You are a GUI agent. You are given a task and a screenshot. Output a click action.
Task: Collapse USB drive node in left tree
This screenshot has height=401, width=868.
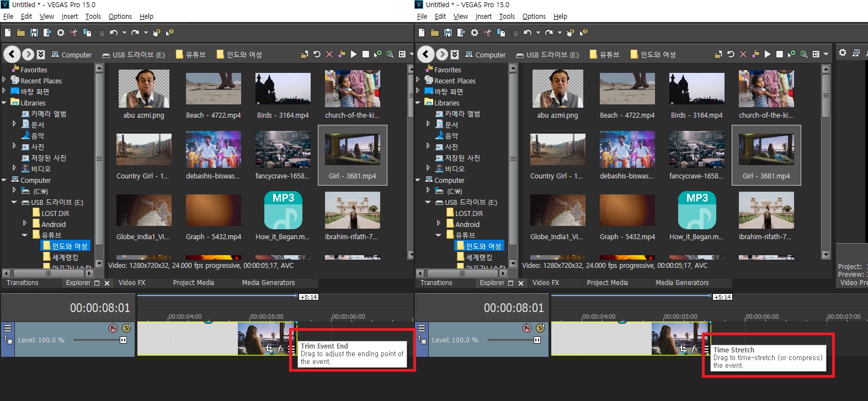pos(14,202)
